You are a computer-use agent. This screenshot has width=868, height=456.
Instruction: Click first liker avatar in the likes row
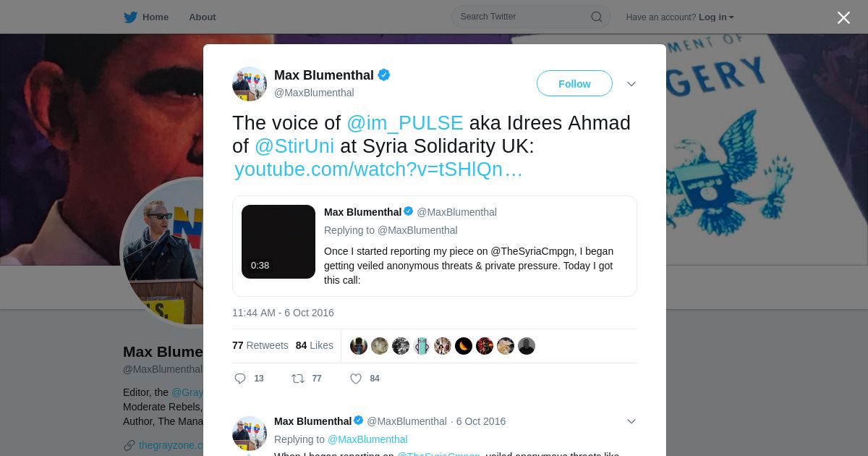point(359,346)
